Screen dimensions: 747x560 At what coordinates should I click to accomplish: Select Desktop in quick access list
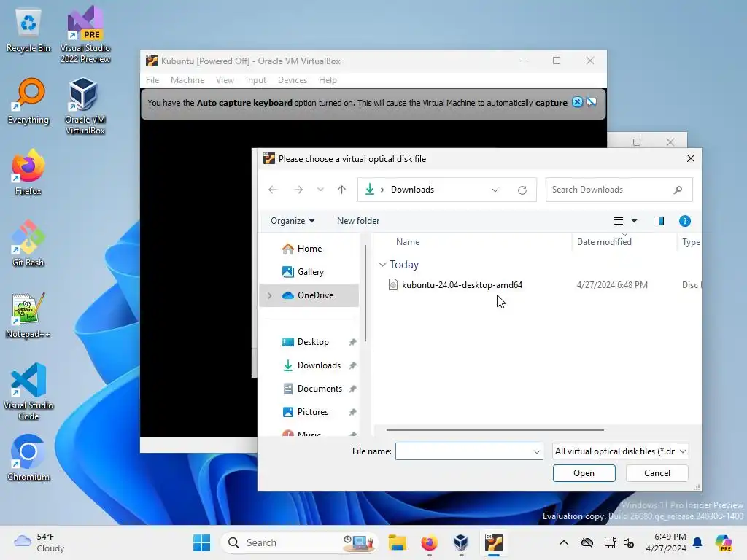312,342
